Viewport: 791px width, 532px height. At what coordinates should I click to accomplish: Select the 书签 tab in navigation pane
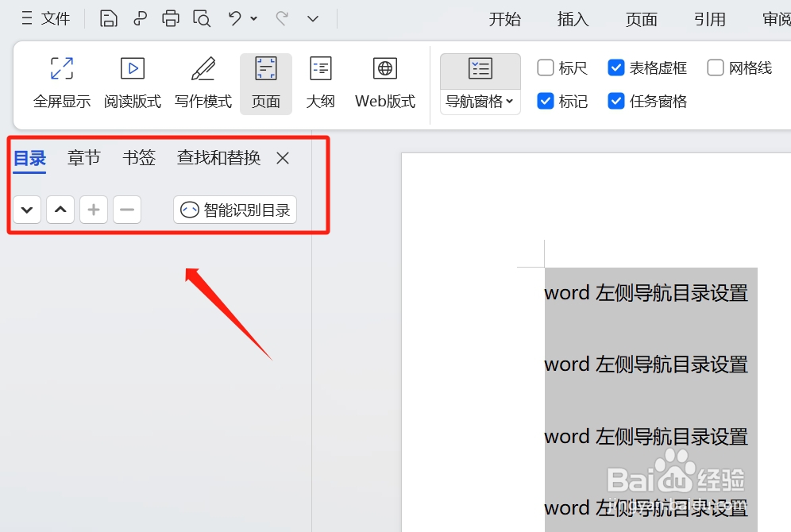pos(139,158)
